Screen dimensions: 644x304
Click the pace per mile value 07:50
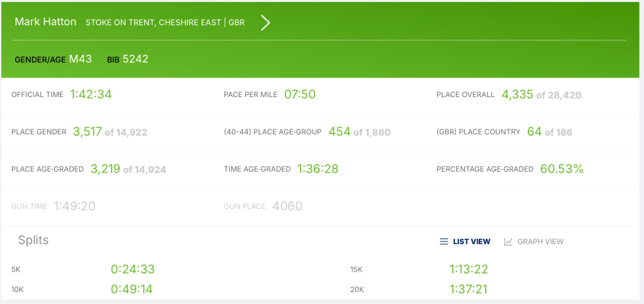point(300,95)
